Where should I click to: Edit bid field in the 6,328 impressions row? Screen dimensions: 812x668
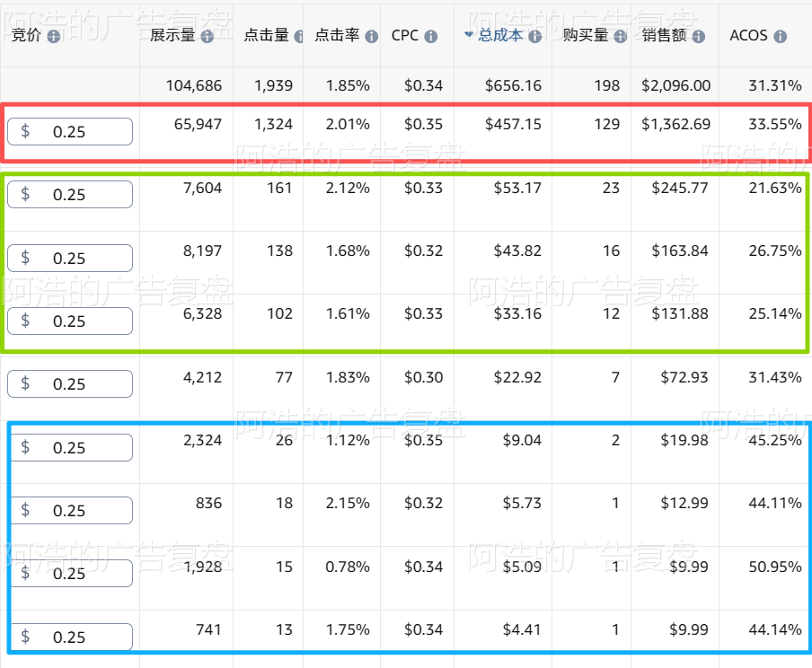[70, 321]
